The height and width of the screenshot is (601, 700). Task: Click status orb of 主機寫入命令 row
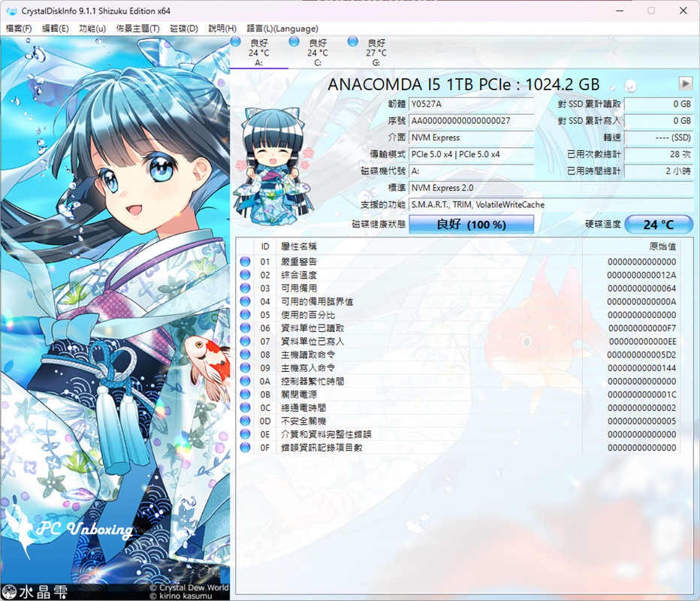[x=245, y=368]
